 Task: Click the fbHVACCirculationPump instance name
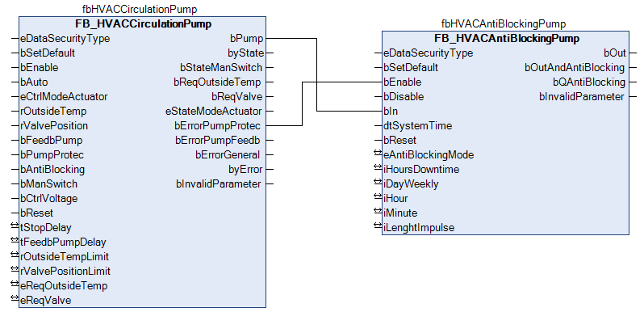140,9
